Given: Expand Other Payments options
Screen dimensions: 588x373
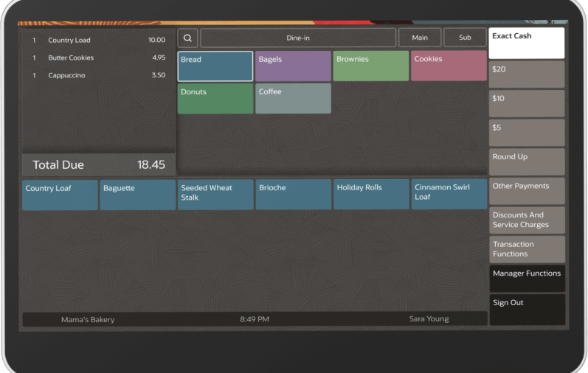Looking at the screenshot, I should pos(527,191).
